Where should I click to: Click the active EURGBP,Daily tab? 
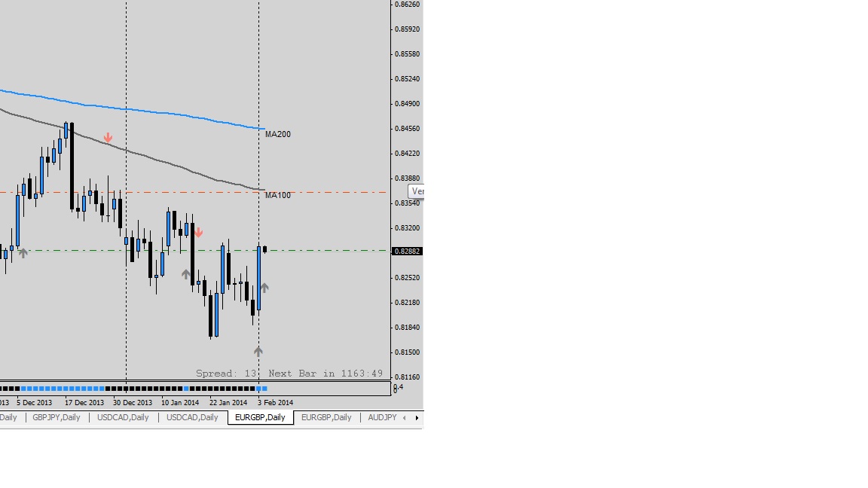pyautogui.click(x=260, y=418)
